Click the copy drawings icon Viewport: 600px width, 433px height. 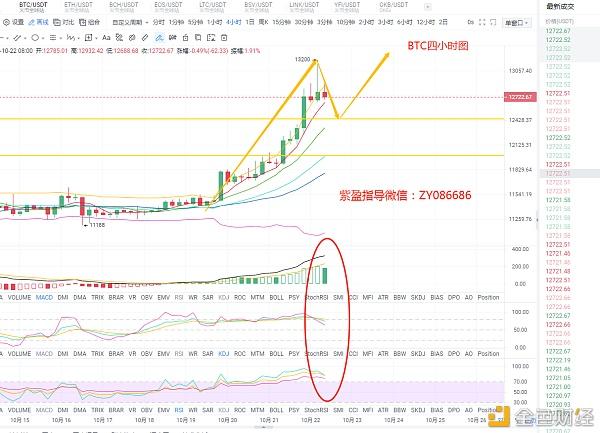tap(198, 37)
